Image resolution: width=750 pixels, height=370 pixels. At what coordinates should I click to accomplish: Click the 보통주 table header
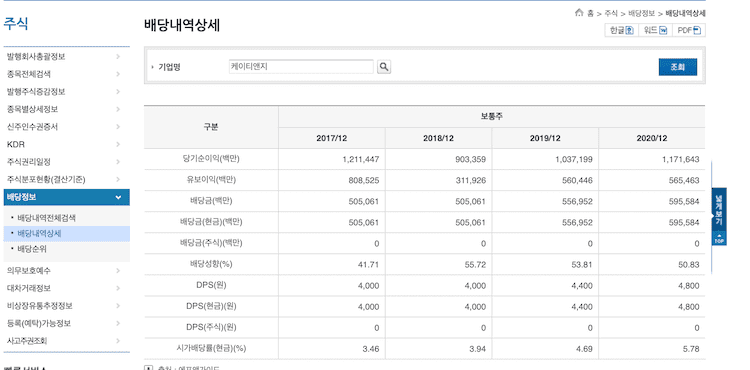(x=491, y=116)
